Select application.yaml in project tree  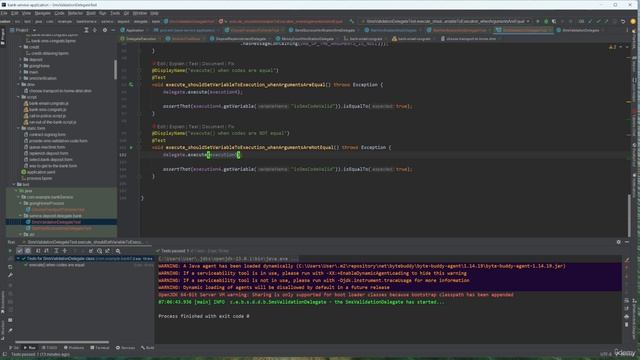pyautogui.click(x=38, y=172)
